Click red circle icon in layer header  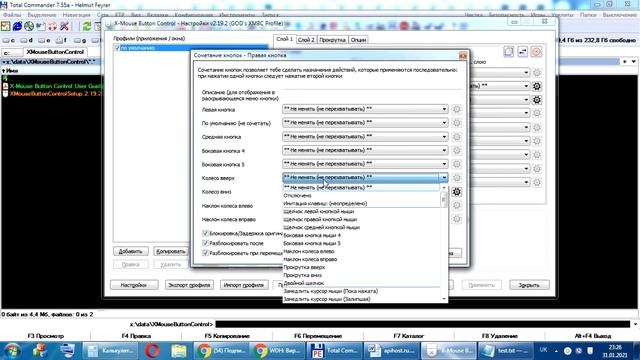(536, 52)
